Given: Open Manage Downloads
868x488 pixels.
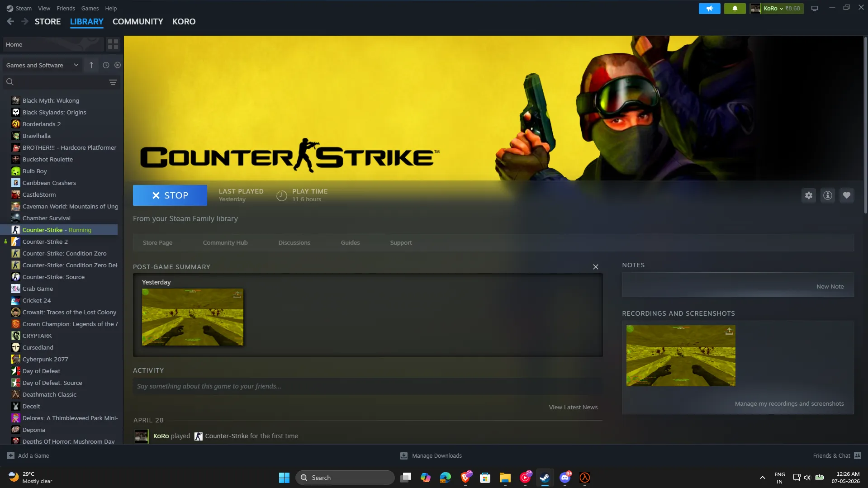Looking at the screenshot, I should (431, 455).
